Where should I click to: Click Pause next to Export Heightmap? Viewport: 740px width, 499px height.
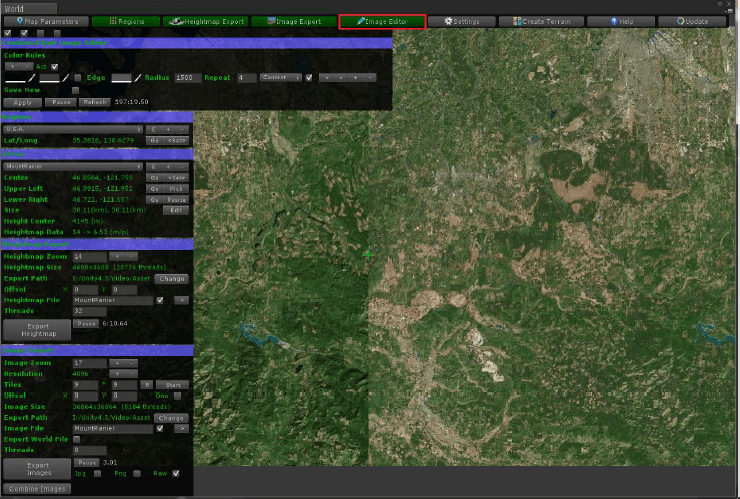[x=86, y=324]
